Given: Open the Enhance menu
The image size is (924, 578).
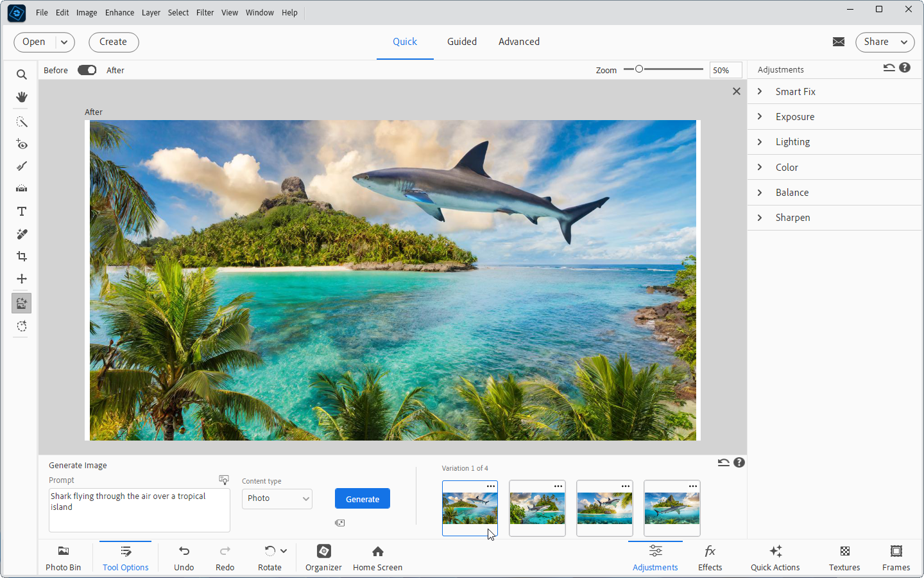Looking at the screenshot, I should pyautogui.click(x=119, y=12).
